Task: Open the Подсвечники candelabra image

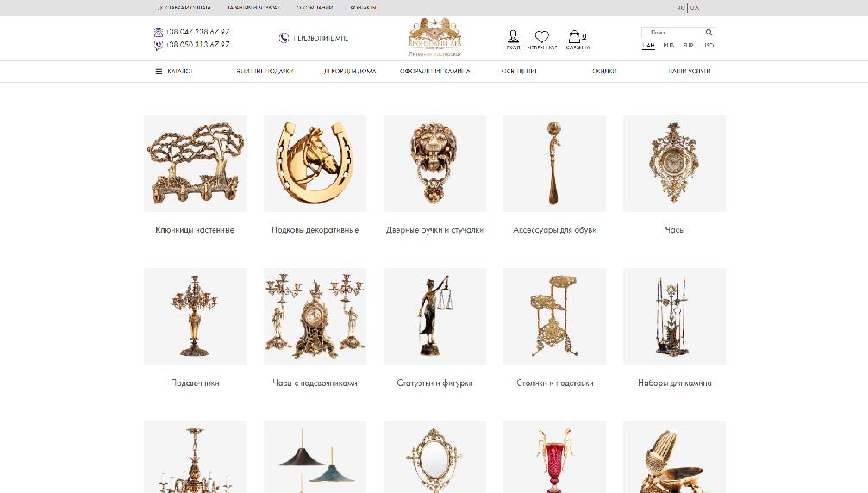Action: (x=196, y=316)
